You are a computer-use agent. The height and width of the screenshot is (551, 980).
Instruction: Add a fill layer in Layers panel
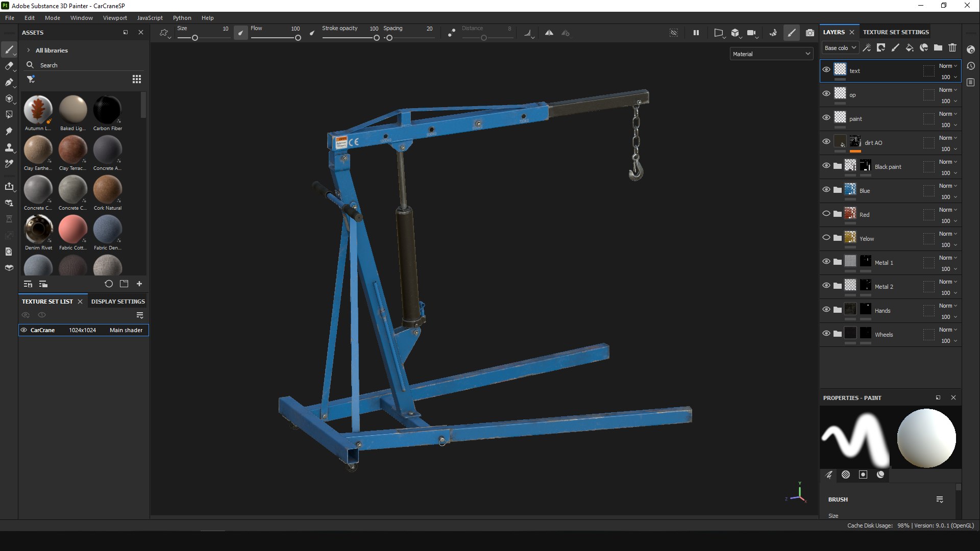click(910, 47)
